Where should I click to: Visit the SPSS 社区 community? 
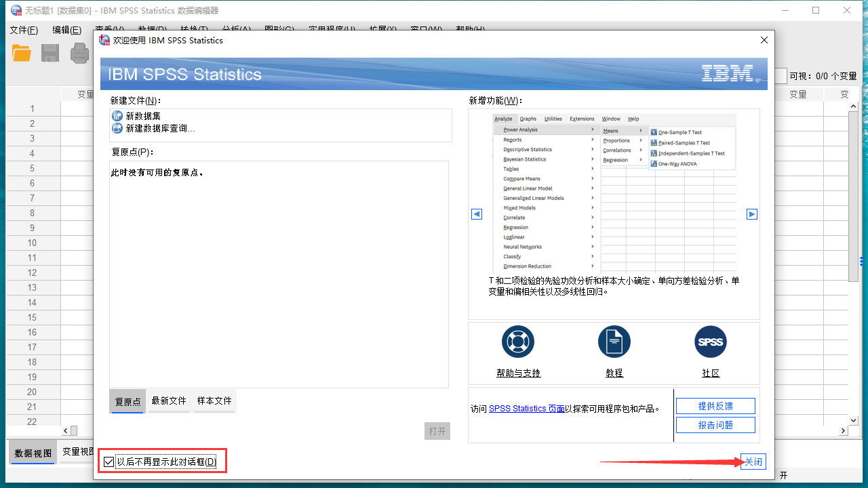point(710,373)
